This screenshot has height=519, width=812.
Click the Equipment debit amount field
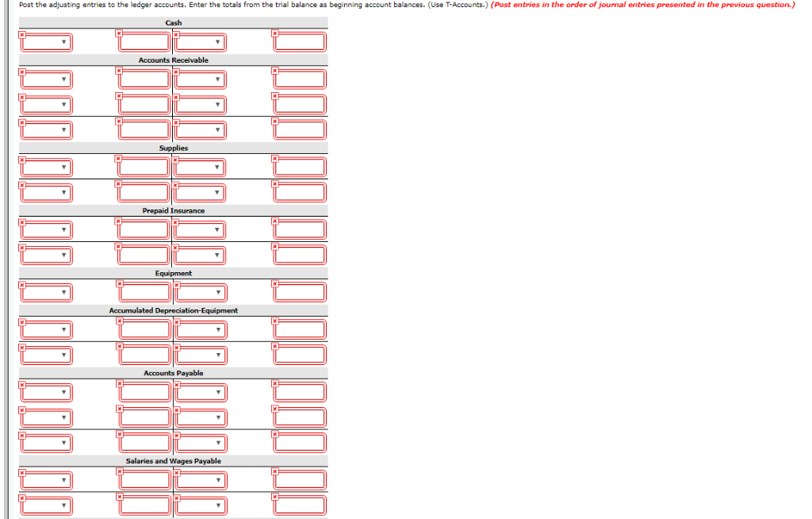pos(144,292)
